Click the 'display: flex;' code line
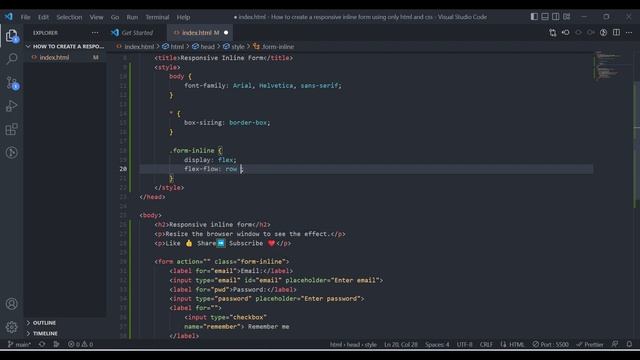Viewport: 640px width, 360px height. 210,160
